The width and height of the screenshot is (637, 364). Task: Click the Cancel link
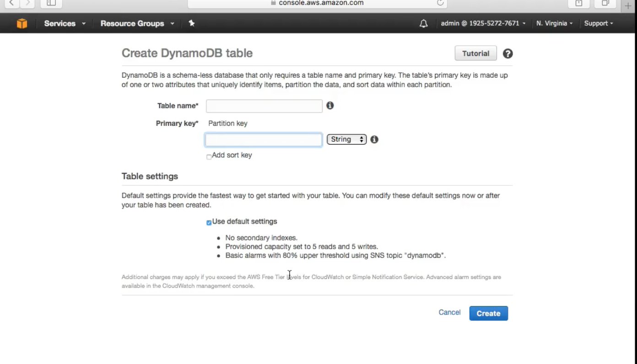(x=449, y=312)
